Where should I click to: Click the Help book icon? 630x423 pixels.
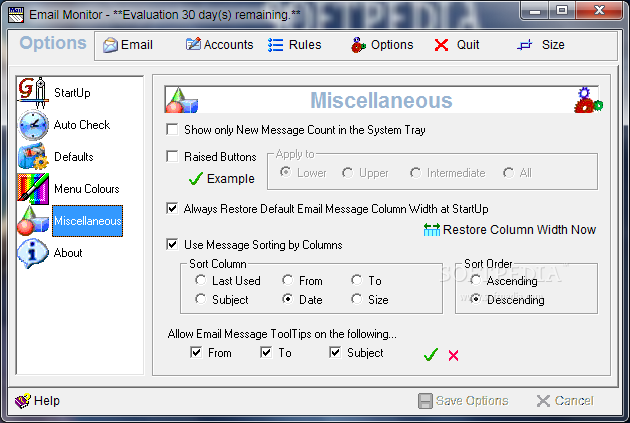22,401
